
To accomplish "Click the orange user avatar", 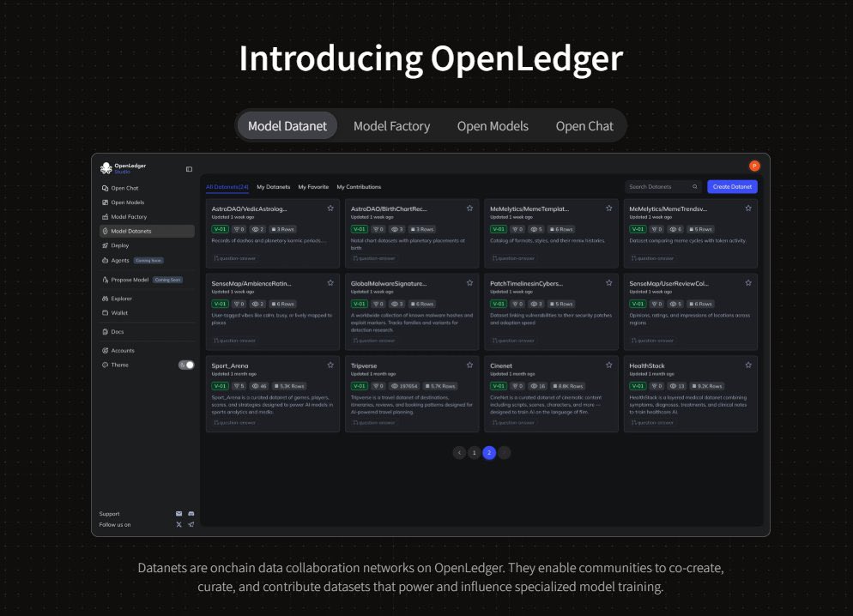I will point(754,166).
